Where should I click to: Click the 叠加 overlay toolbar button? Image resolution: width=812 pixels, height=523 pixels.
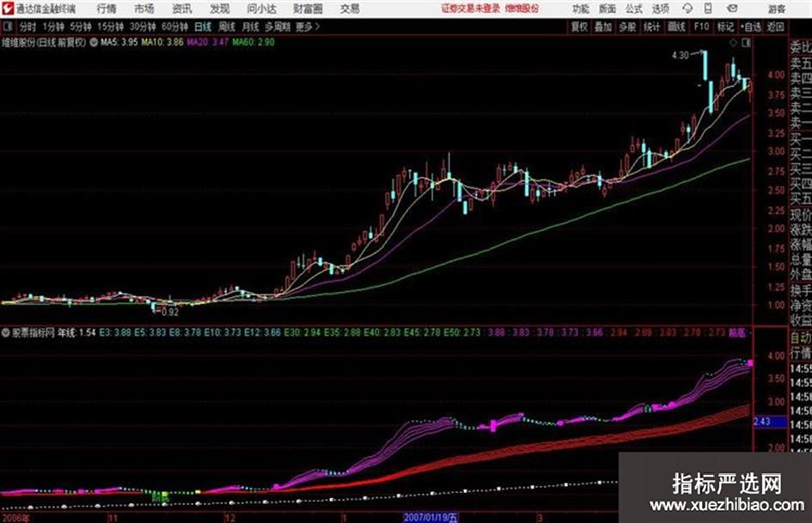tap(603, 27)
